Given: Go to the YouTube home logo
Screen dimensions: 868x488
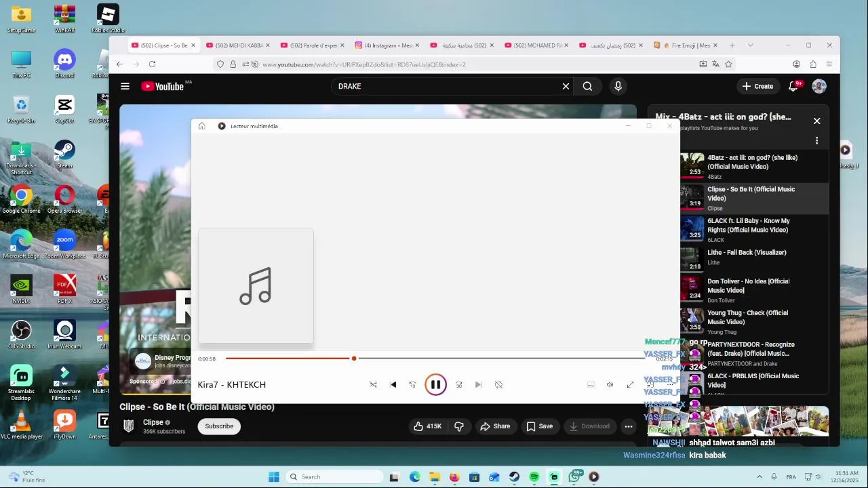Looking at the screenshot, I should 163,86.
